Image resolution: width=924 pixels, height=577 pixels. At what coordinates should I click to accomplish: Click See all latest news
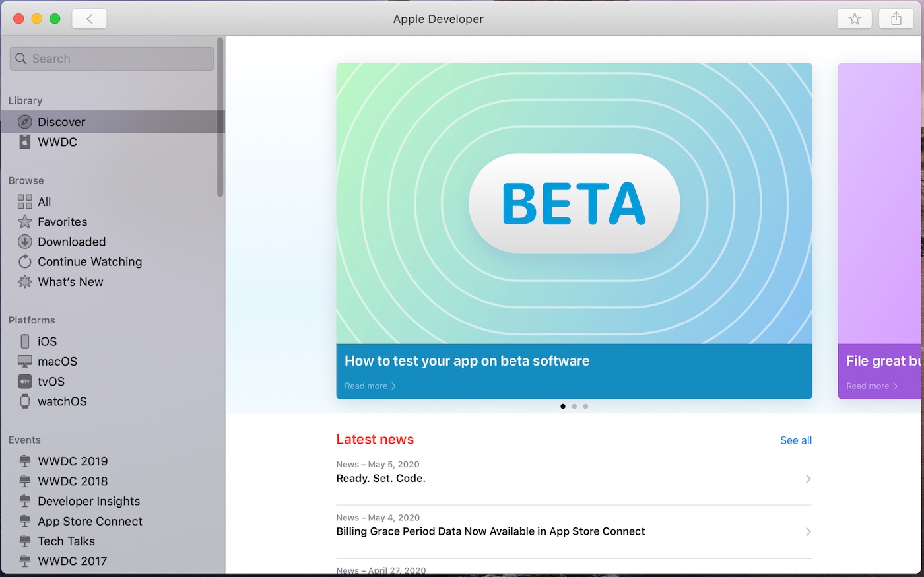tap(795, 440)
